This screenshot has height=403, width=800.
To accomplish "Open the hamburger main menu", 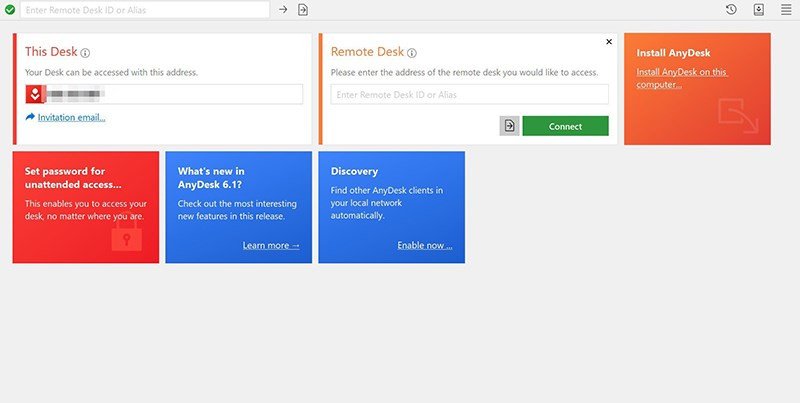I will pyautogui.click(x=786, y=10).
